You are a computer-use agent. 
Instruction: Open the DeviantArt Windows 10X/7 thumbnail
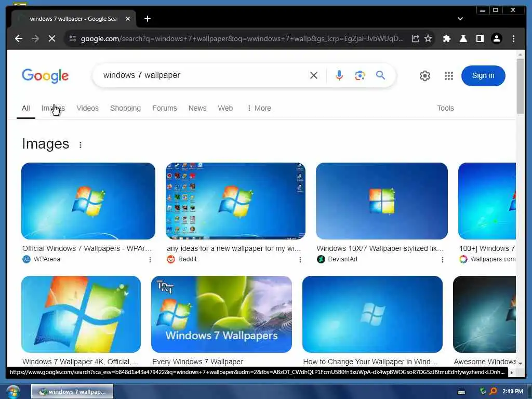click(382, 201)
